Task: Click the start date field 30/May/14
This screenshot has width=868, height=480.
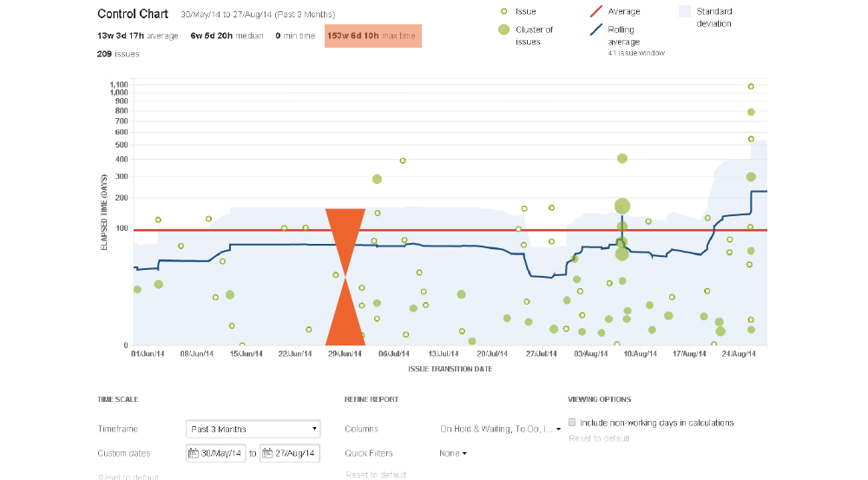Action: [x=216, y=453]
